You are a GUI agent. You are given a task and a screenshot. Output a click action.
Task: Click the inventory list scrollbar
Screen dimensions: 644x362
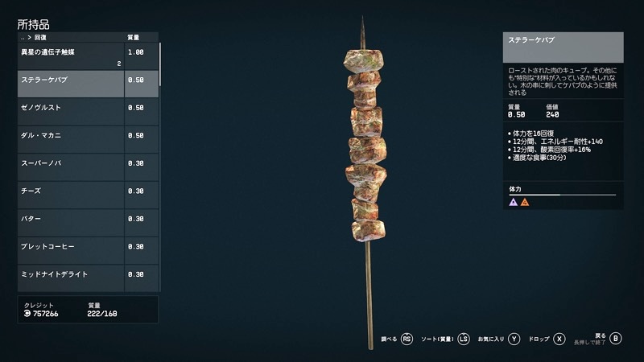tap(159, 64)
